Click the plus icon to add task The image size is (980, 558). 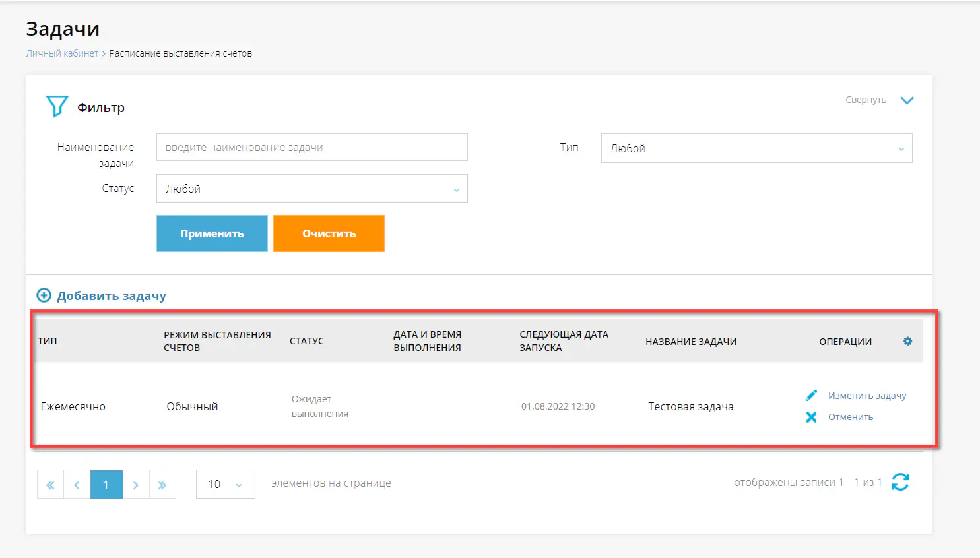pyautogui.click(x=44, y=295)
